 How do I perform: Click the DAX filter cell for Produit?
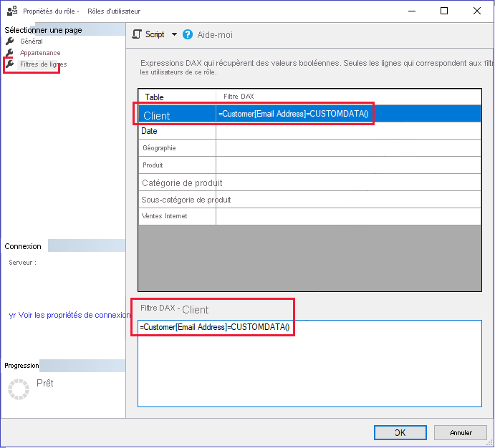348,165
